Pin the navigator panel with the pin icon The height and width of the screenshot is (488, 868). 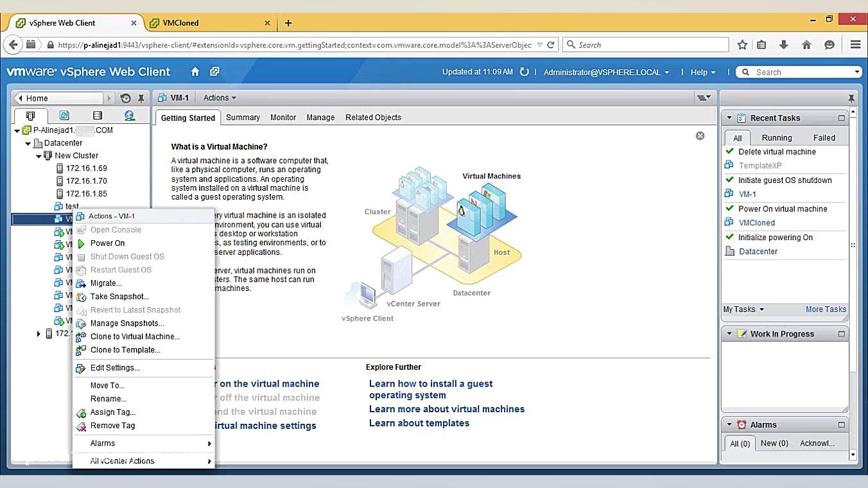[x=141, y=98]
